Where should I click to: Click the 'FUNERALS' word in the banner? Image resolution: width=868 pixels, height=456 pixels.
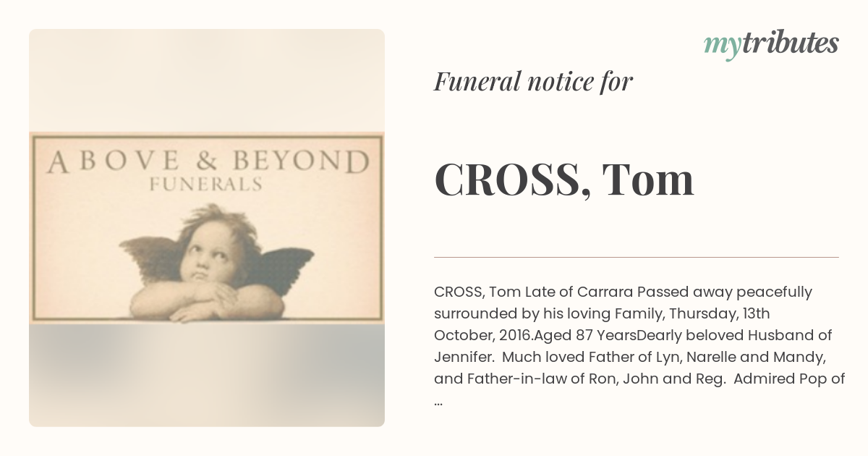tap(205, 185)
